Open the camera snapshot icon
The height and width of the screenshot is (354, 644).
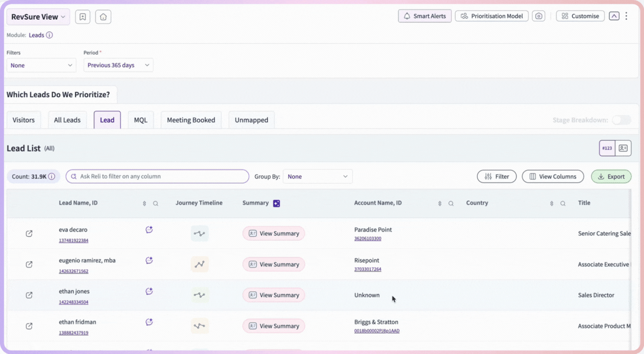click(x=539, y=16)
